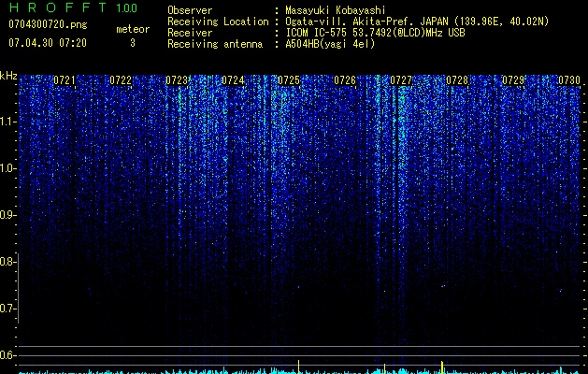Click the 0726 time marker
The image size is (588, 374).
pos(345,80)
